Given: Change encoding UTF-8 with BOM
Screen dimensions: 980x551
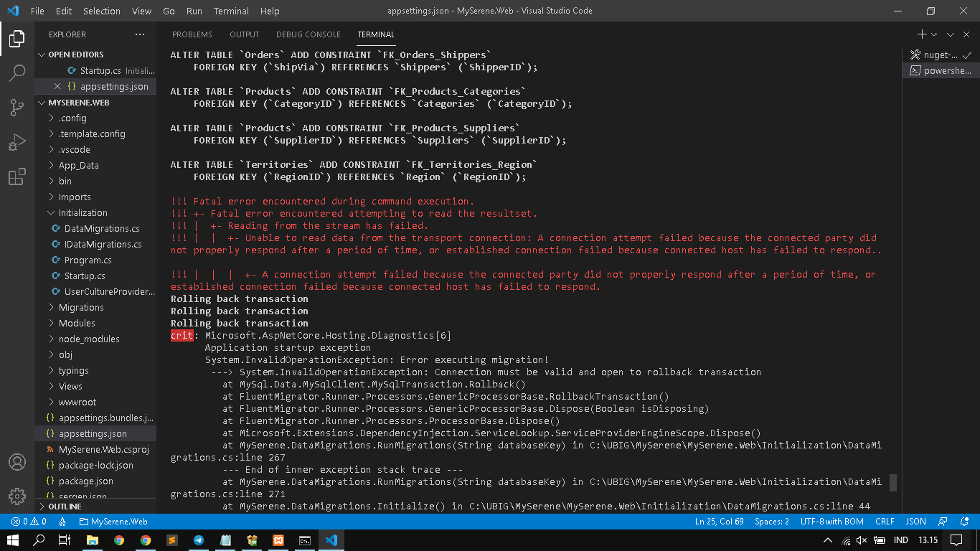Looking at the screenshot, I should tap(832, 522).
